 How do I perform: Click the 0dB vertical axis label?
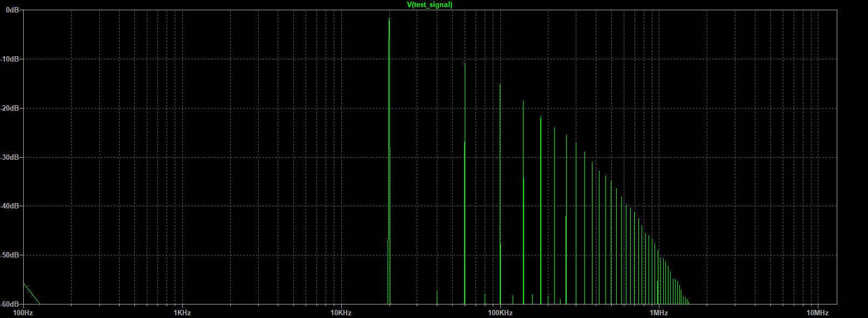pyautogui.click(x=12, y=10)
